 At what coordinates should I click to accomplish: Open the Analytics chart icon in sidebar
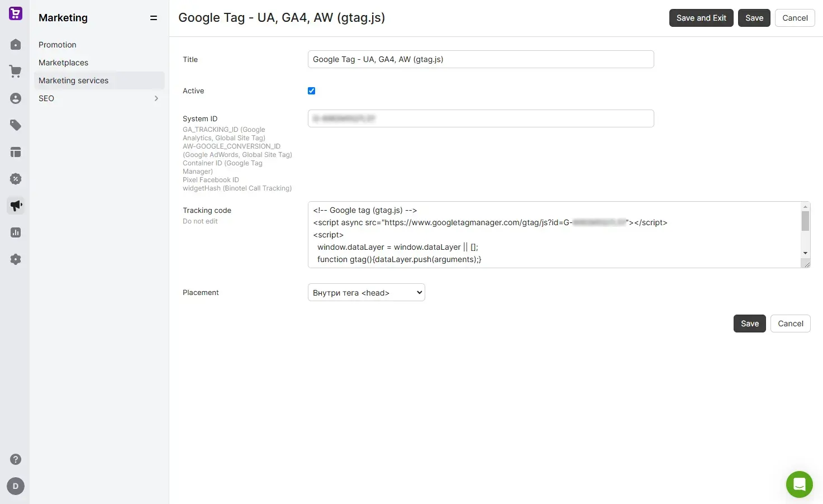tap(16, 232)
